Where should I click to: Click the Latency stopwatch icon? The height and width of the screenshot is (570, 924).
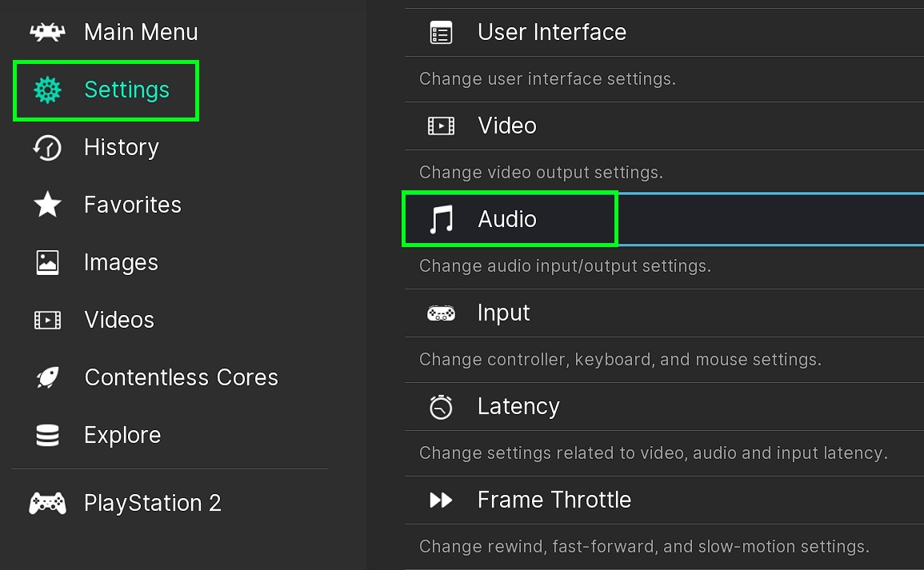(x=441, y=406)
